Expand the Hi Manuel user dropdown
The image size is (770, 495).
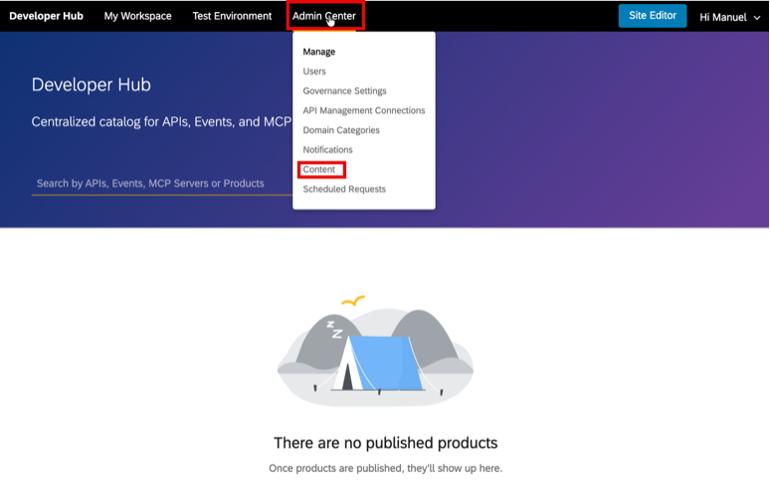(x=730, y=18)
